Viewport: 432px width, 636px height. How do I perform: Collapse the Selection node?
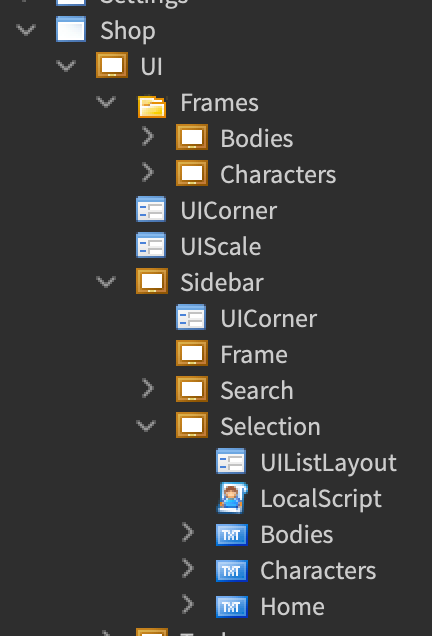coord(146,426)
